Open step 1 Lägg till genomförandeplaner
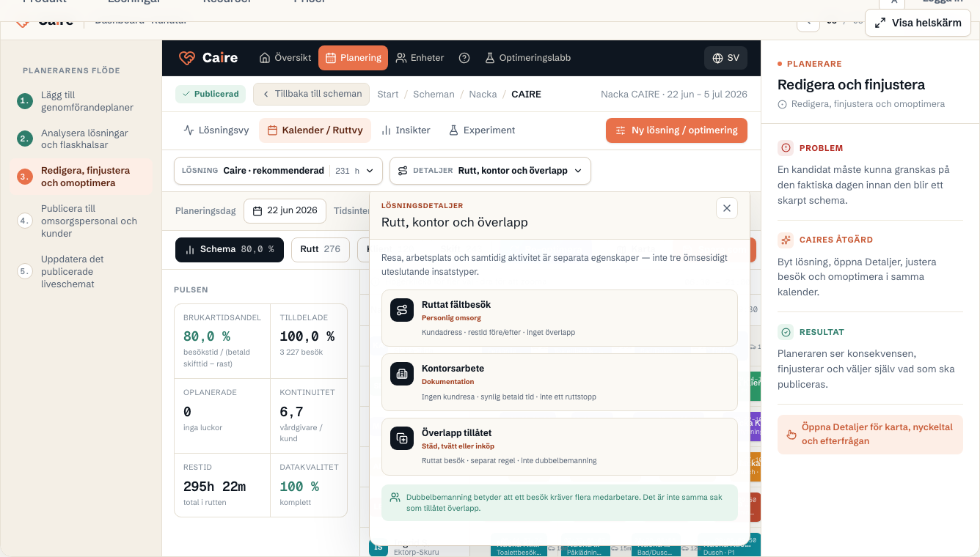 tap(81, 101)
